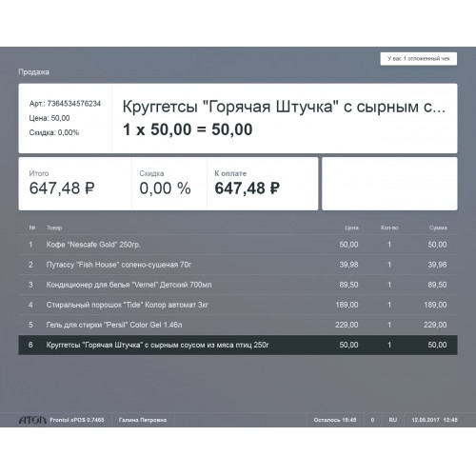Click the article number 7364534576234

click(74, 104)
